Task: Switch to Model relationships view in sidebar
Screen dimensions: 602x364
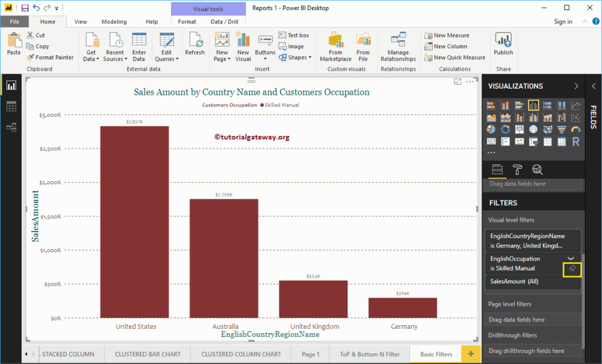Action: 11,128
